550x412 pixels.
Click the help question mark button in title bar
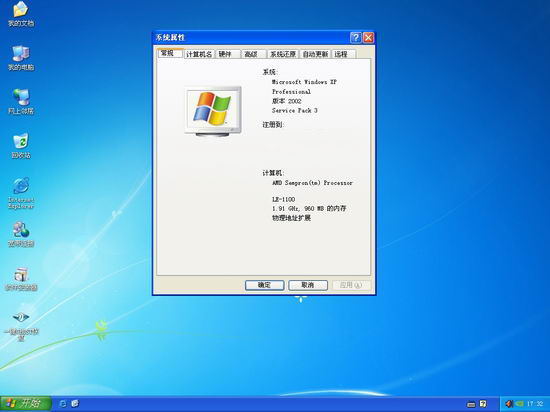point(356,38)
